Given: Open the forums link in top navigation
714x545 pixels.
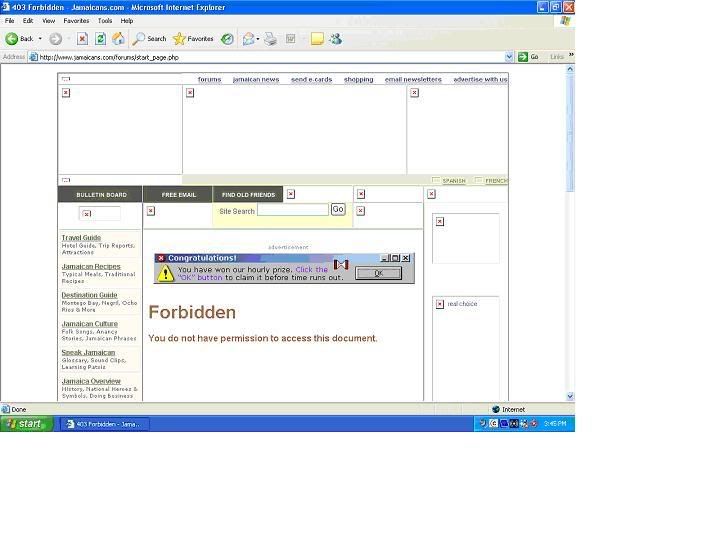Looking at the screenshot, I should 209,80.
